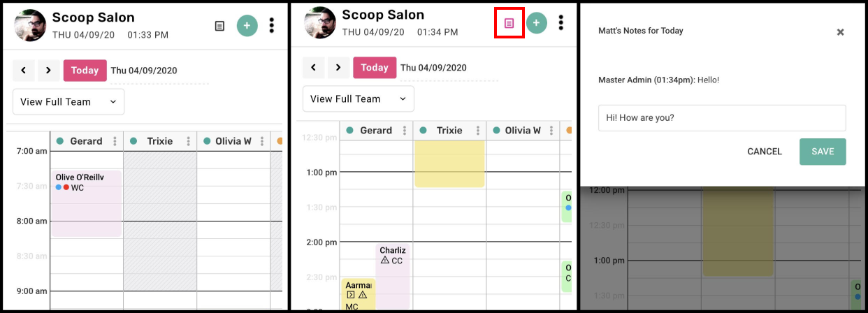Save the note

[x=823, y=152]
